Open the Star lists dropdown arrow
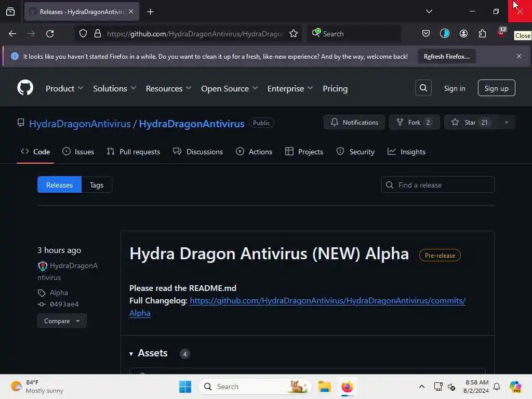Screen dimensions: 532x399 click(x=506, y=122)
